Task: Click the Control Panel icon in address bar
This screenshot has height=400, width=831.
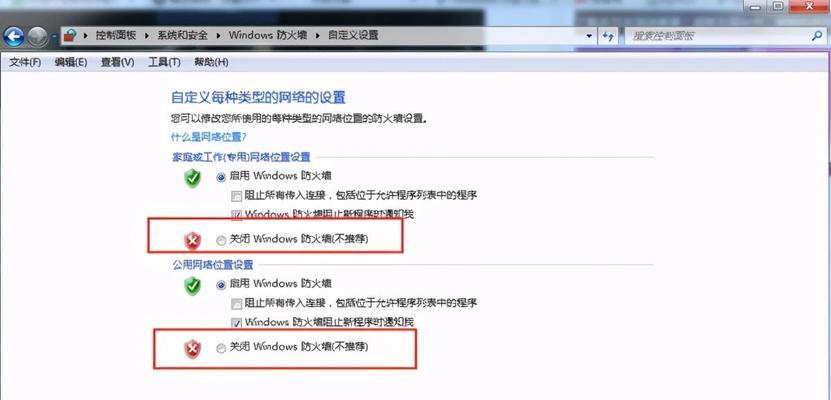Action: click(70, 36)
